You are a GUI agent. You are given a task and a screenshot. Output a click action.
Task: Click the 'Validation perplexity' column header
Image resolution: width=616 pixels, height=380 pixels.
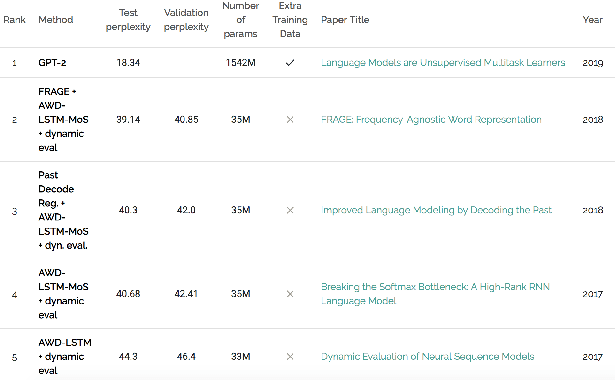186,20
